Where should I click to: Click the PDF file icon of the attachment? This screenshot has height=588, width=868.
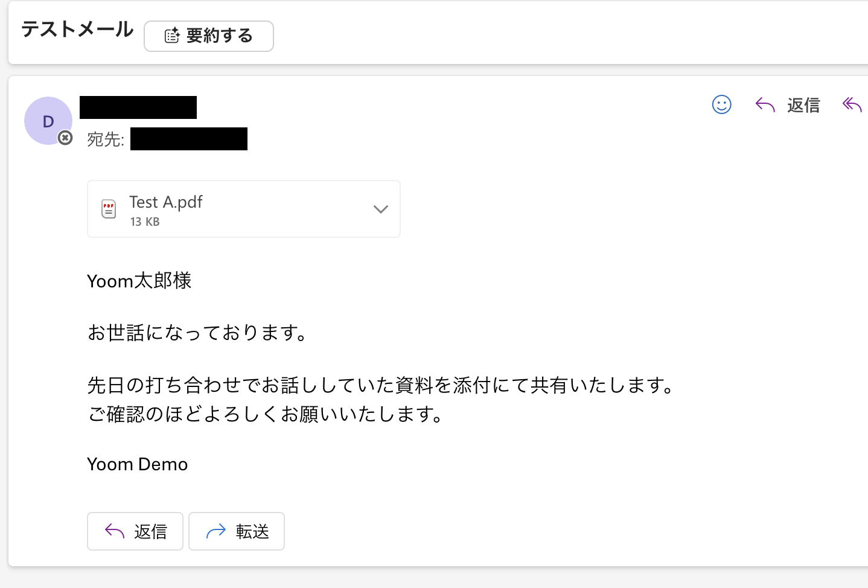109,209
